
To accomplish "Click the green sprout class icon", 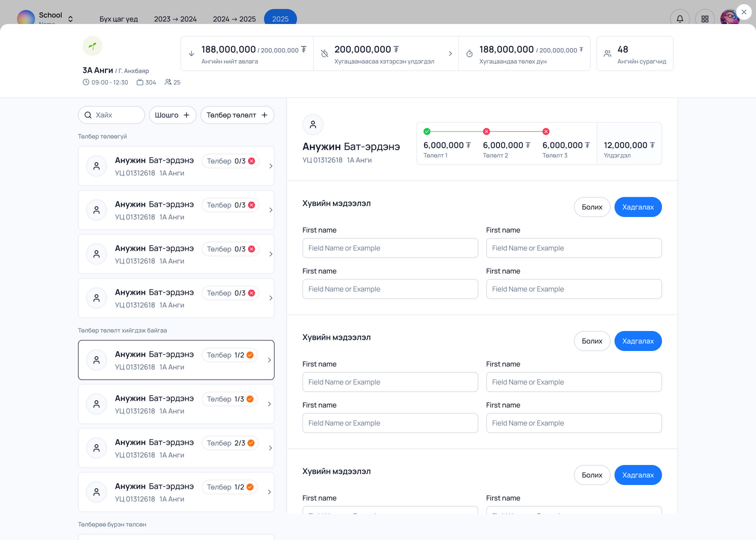I will [x=92, y=46].
